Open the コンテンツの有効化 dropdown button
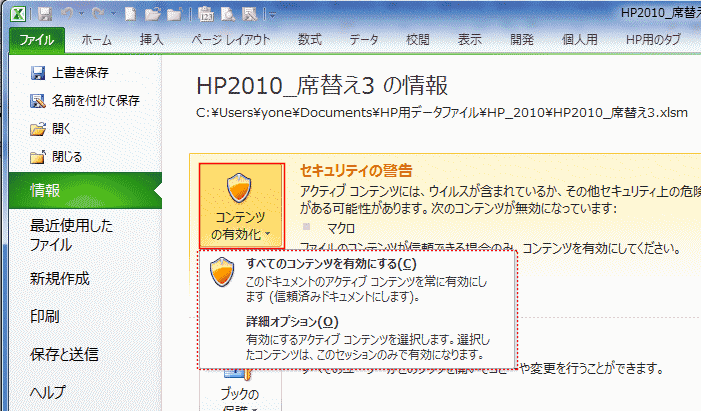 pyautogui.click(x=242, y=206)
